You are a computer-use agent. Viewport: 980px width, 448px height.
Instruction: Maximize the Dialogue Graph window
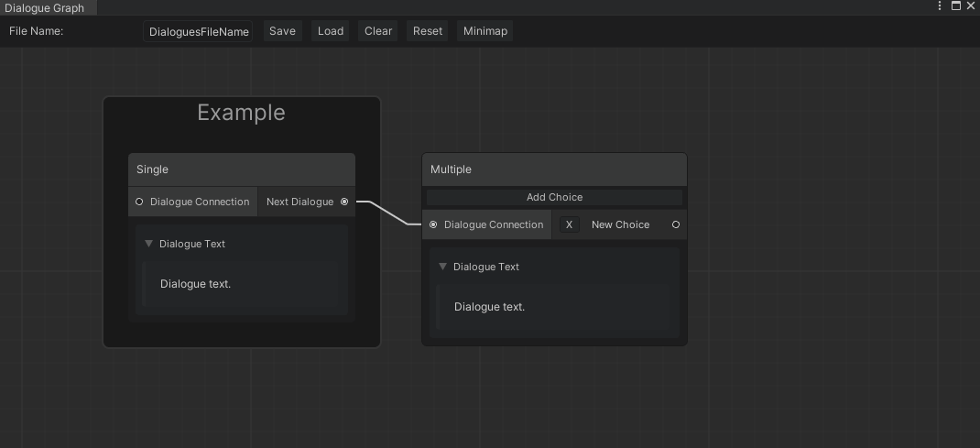click(x=956, y=6)
